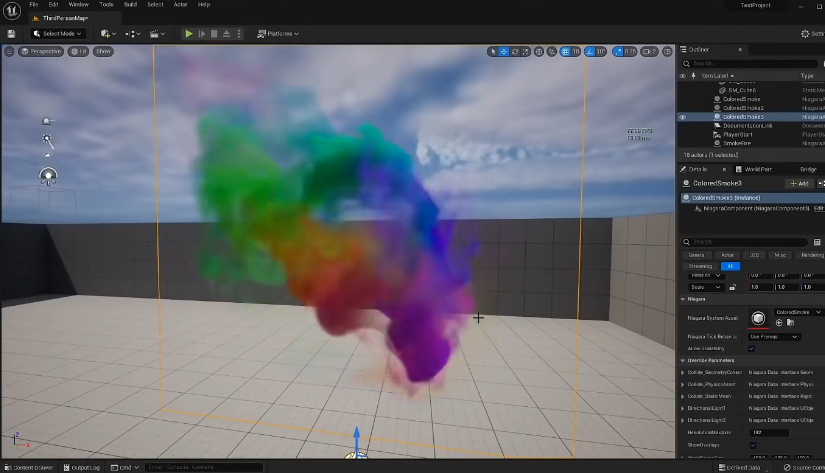The image size is (825, 473).
Task: Filter Details by LOD category
Action: (754, 255)
